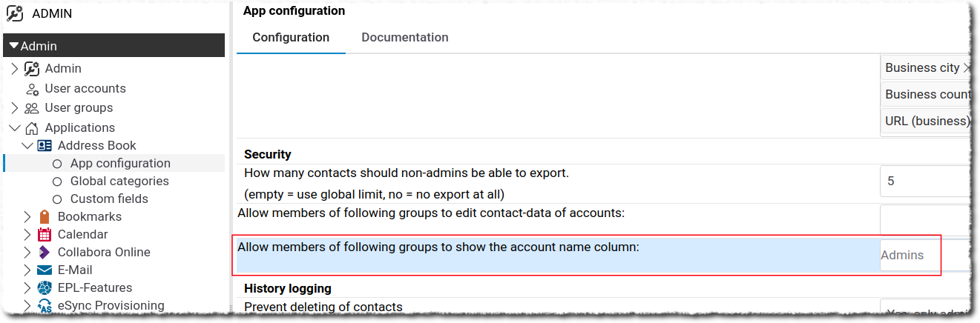Click the Applications home icon
The height and width of the screenshot is (323, 980).
[32, 128]
